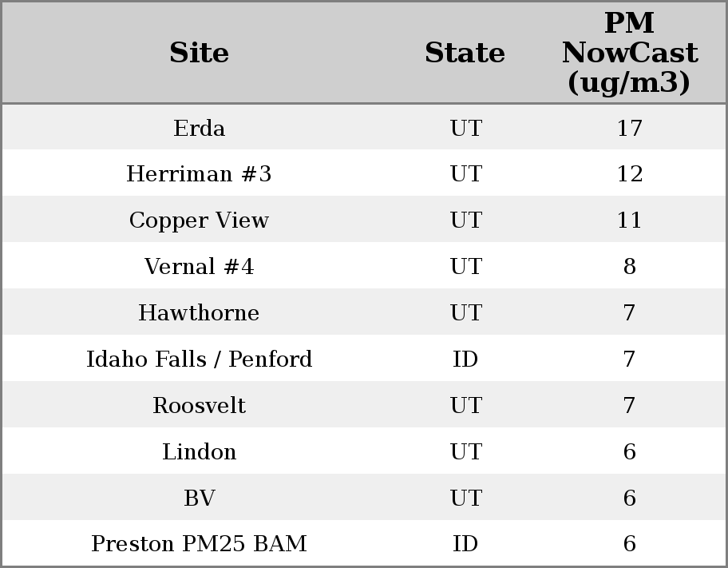The width and height of the screenshot is (728, 568).
Task: Select Idaho Falls / Penford site
Action: coord(199,359)
